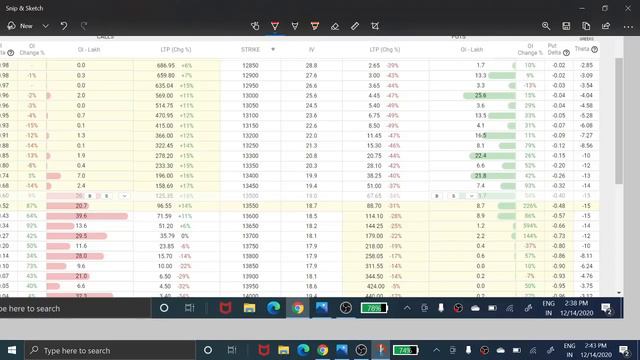Start a New snip

(x=20, y=26)
